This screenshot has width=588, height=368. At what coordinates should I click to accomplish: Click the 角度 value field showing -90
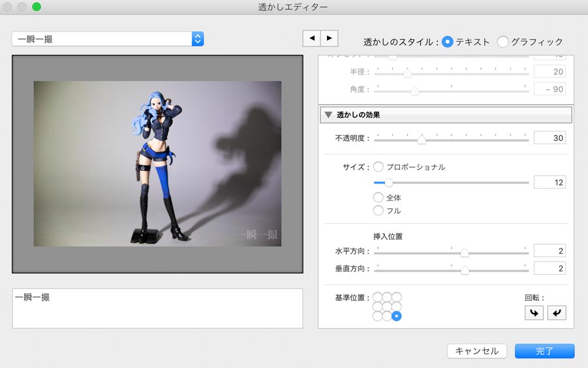click(x=549, y=89)
